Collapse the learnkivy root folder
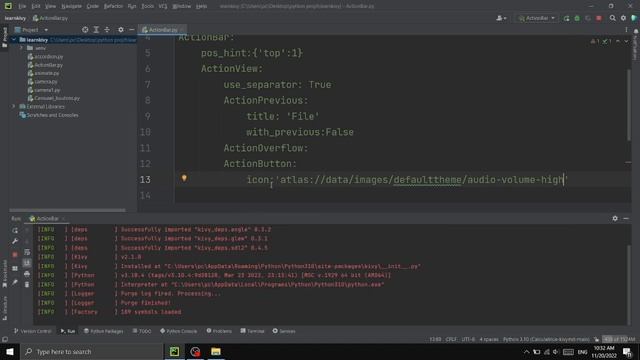Screen dimensions: 640x360 [14, 40]
